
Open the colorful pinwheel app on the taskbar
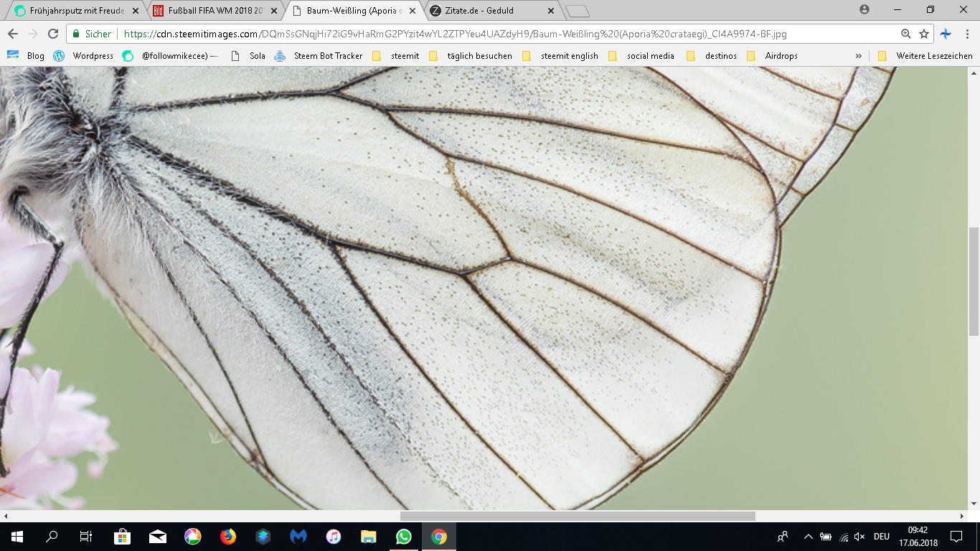pos(192,537)
